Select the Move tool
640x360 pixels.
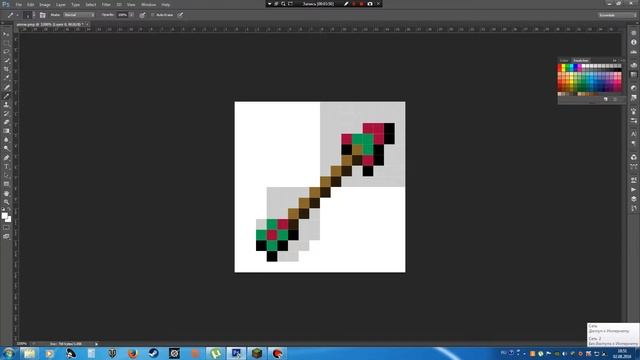(6, 34)
